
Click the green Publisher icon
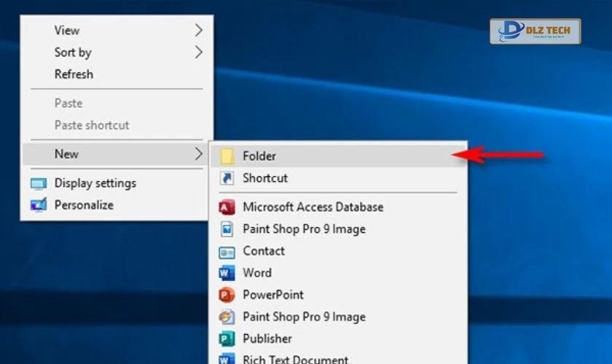[x=227, y=339]
